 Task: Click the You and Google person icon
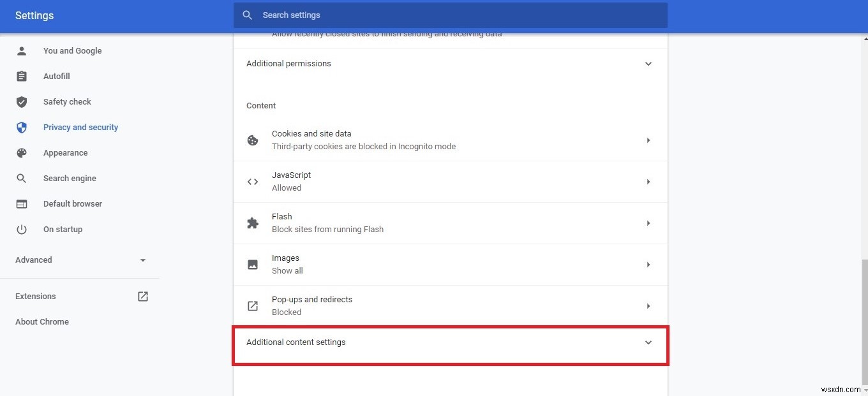tap(22, 51)
